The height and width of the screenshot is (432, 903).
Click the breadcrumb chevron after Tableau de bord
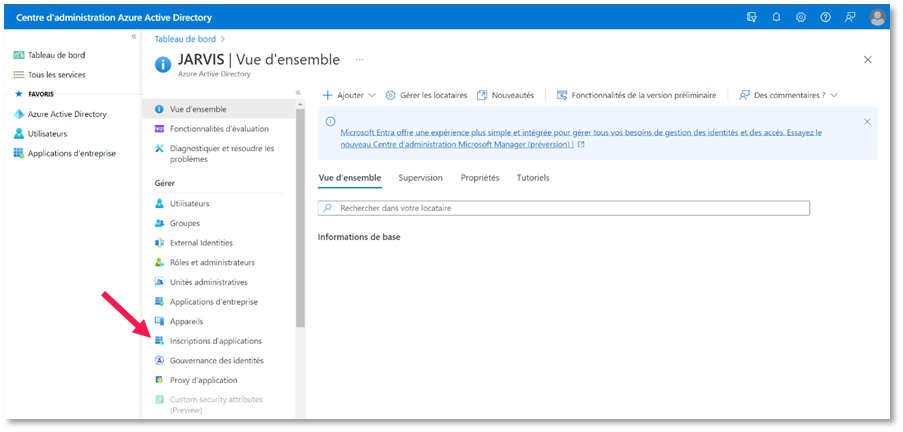[x=223, y=39]
